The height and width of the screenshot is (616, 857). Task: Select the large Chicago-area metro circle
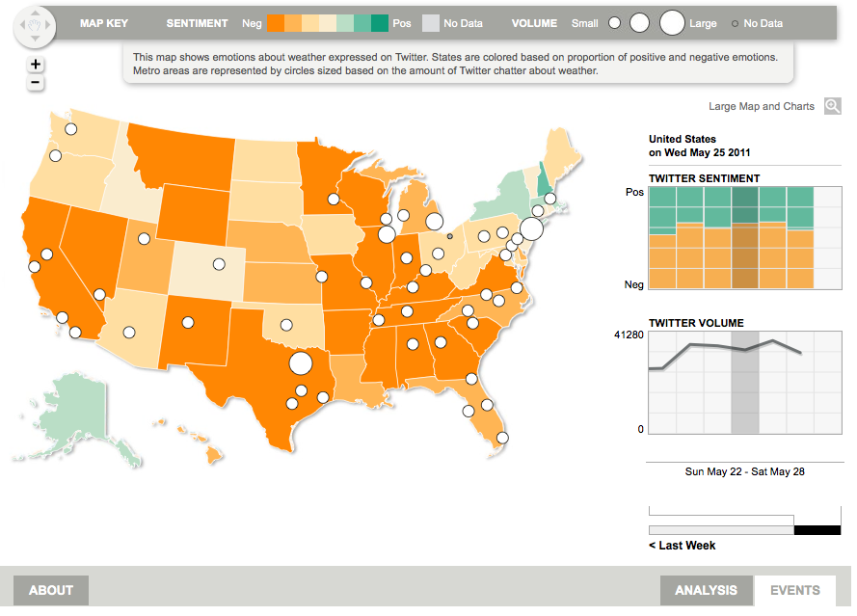coord(387,234)
